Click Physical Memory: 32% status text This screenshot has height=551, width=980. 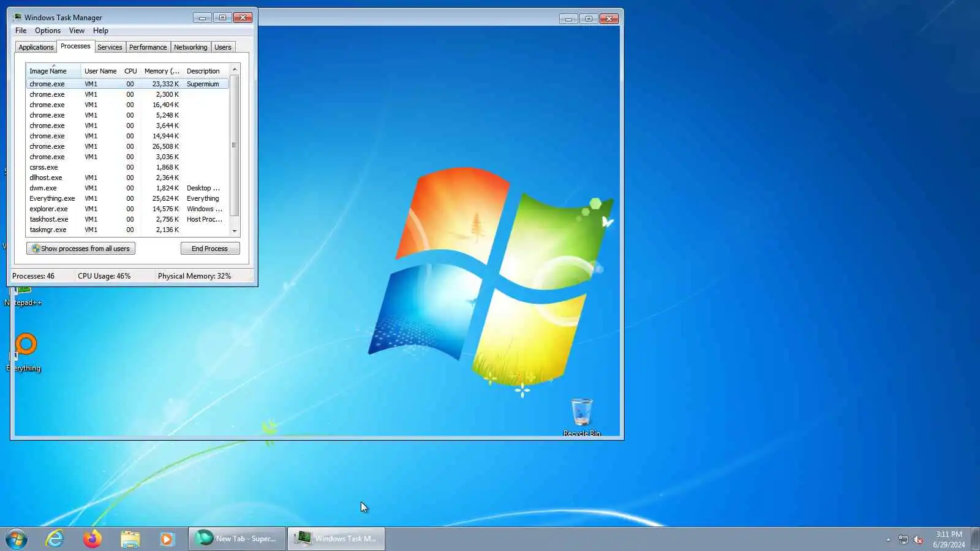(x=194, y=276)
